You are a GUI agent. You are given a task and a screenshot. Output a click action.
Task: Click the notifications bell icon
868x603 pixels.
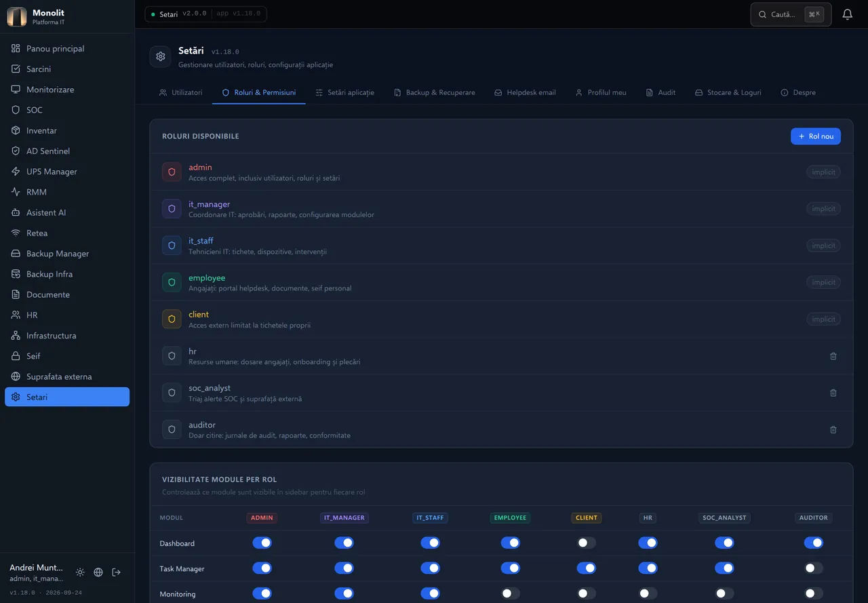(x=847, y=14)
